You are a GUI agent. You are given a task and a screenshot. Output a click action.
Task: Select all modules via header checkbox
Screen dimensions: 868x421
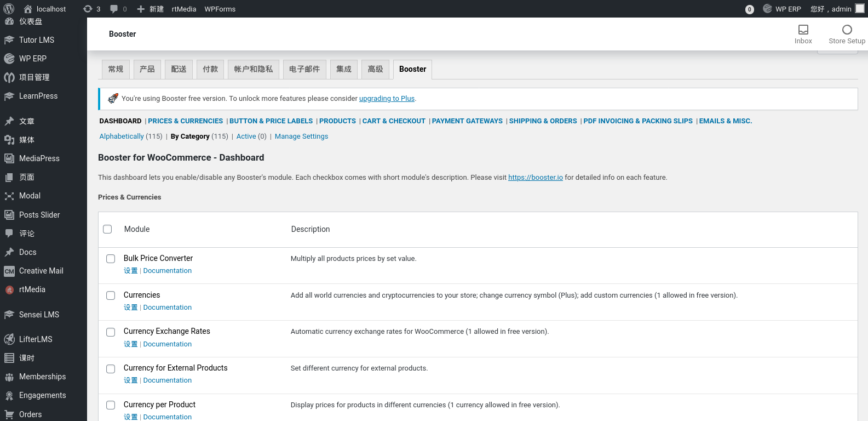pos(107,229)
